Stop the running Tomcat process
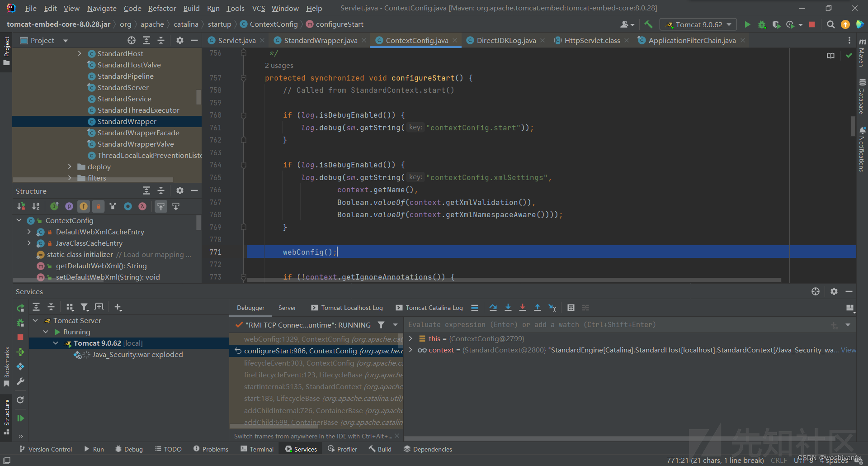The height and width of the screenshot is (466, 868). [x=812, y=24]
